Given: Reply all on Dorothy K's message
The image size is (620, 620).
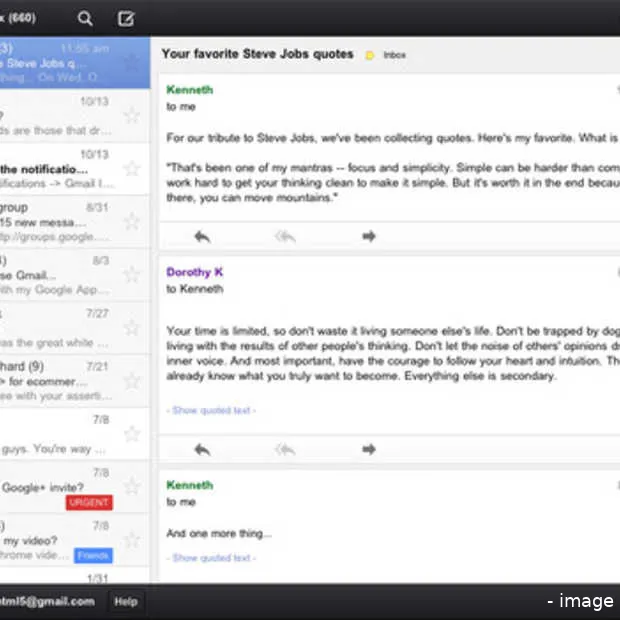Looking at the screenshot, I should (285, 449).
